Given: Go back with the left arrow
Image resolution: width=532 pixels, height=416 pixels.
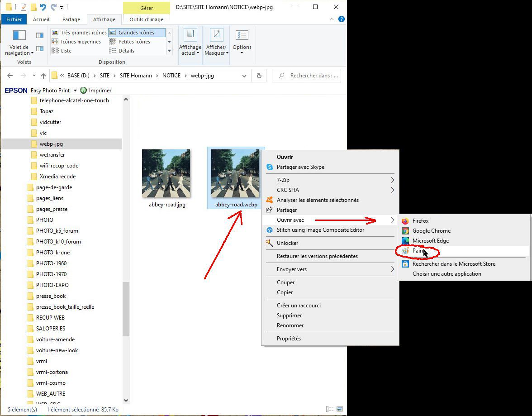Looking at the screenshot, I should 10,76.
